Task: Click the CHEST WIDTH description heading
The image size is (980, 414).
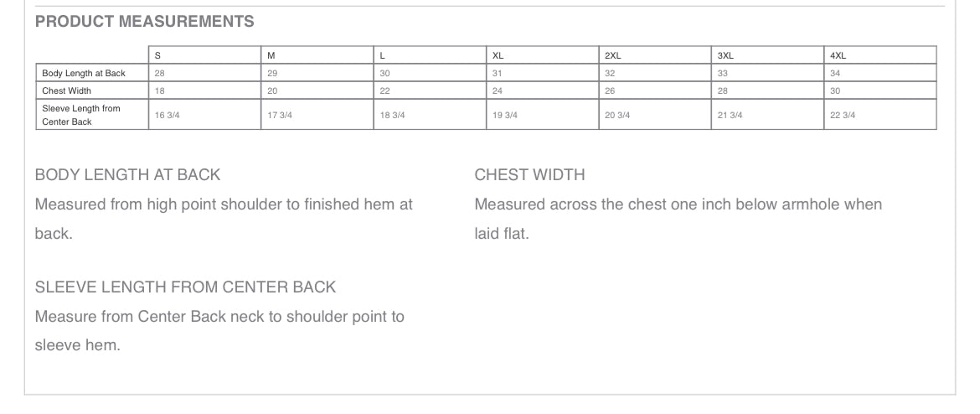Action: coord(529,175)
